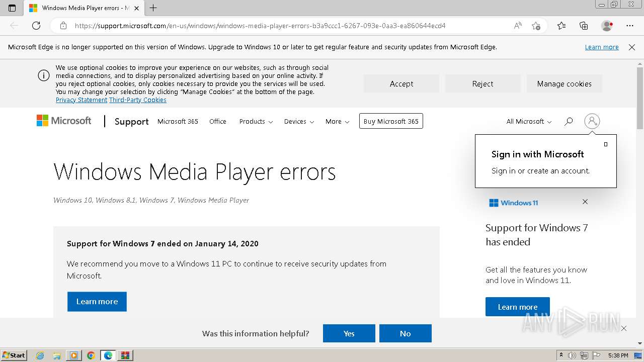The width and height of the screenshot is (644, 362).
Task: Open the Third-Party Cookies link
Action: tap(138, 100)
